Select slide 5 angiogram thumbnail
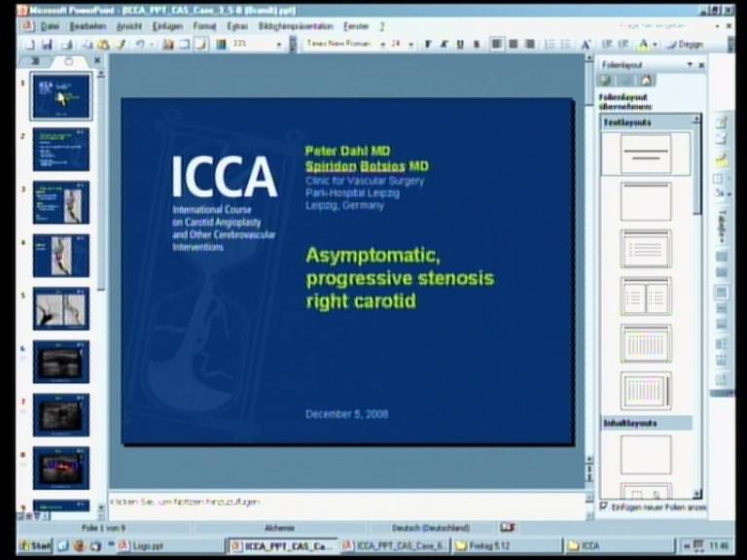The image size is (747, 560). point(61,308)
